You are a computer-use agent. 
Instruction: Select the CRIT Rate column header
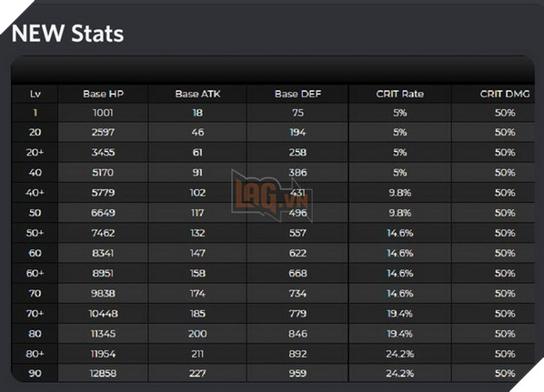click(400, 93)
